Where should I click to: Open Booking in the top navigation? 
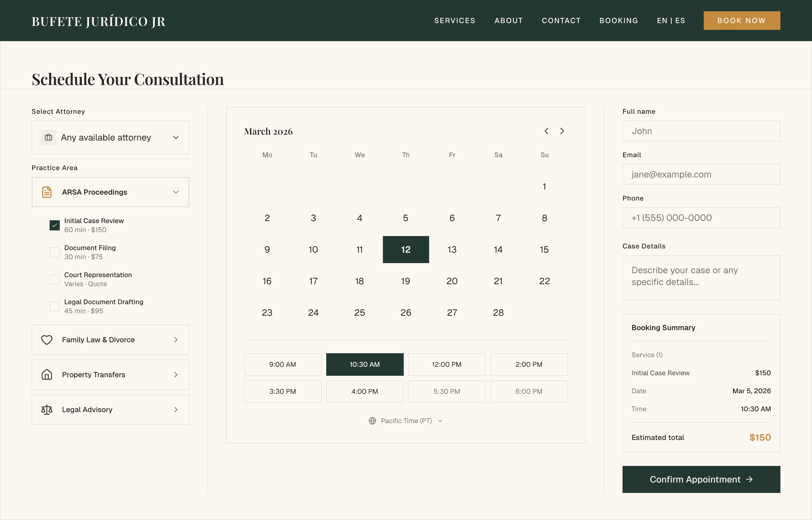618,21
